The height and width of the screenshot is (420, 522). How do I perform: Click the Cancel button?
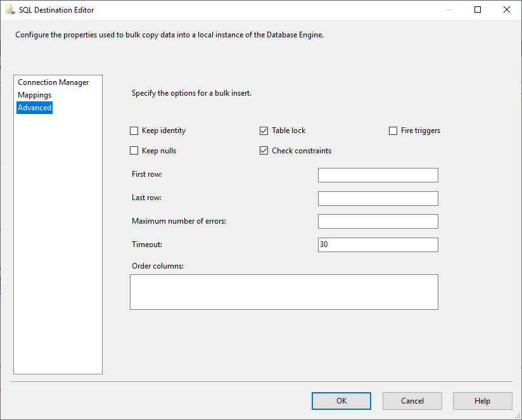coord(412,400)
